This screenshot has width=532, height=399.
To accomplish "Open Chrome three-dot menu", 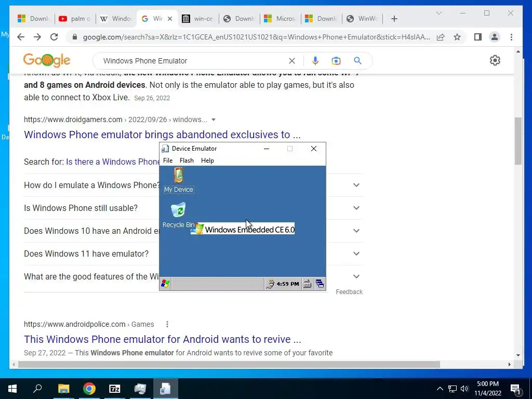I will pos(511,37).
